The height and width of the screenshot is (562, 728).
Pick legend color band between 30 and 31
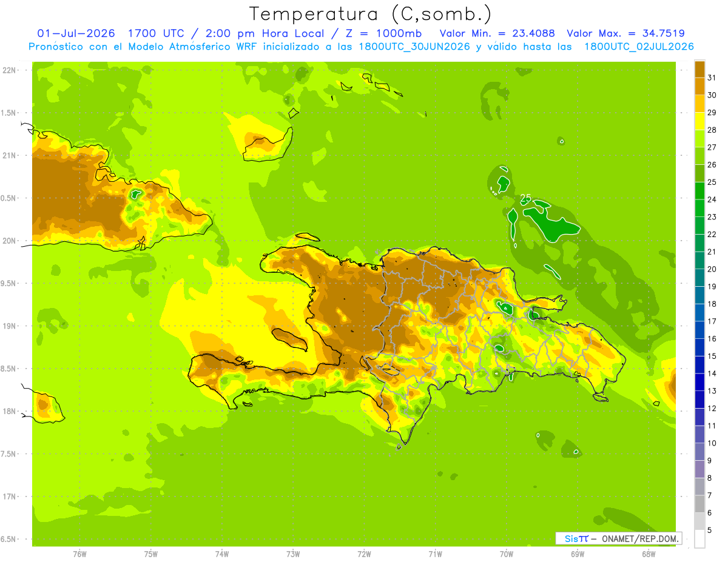[699, 86]
